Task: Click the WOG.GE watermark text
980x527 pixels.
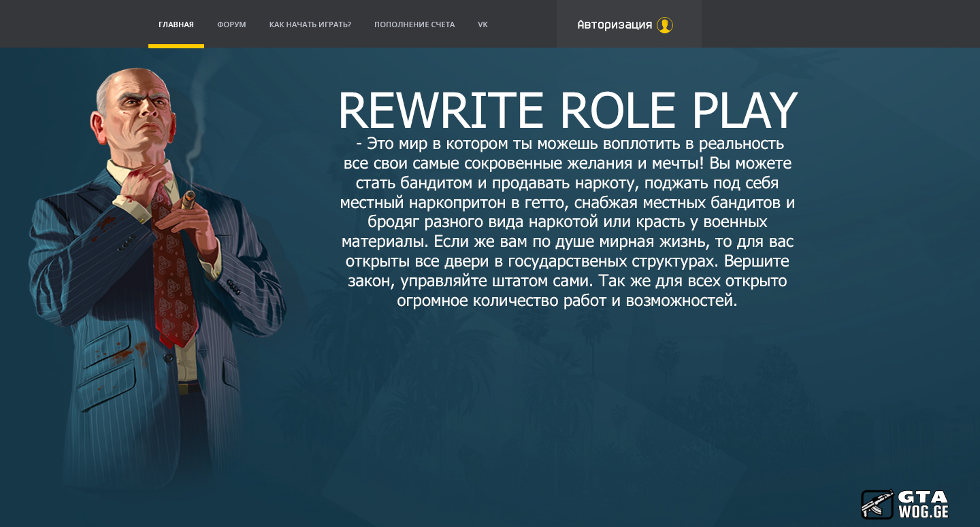Action: coord(923,511)
